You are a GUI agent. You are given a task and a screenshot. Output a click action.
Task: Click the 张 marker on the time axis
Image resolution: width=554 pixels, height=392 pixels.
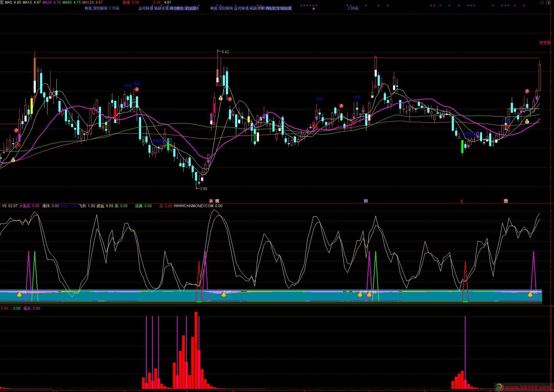[x=211, y=201]
